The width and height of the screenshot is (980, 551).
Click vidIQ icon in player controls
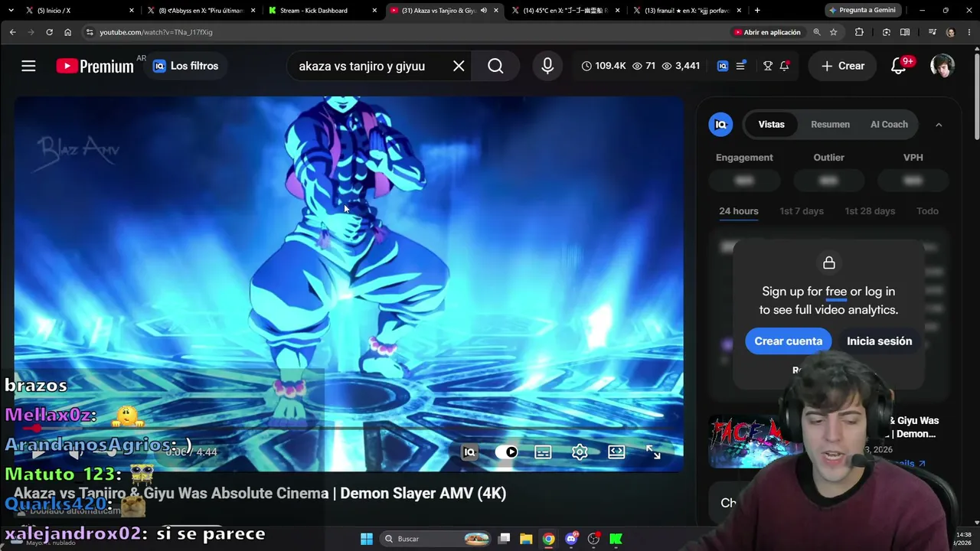(469, 452)
